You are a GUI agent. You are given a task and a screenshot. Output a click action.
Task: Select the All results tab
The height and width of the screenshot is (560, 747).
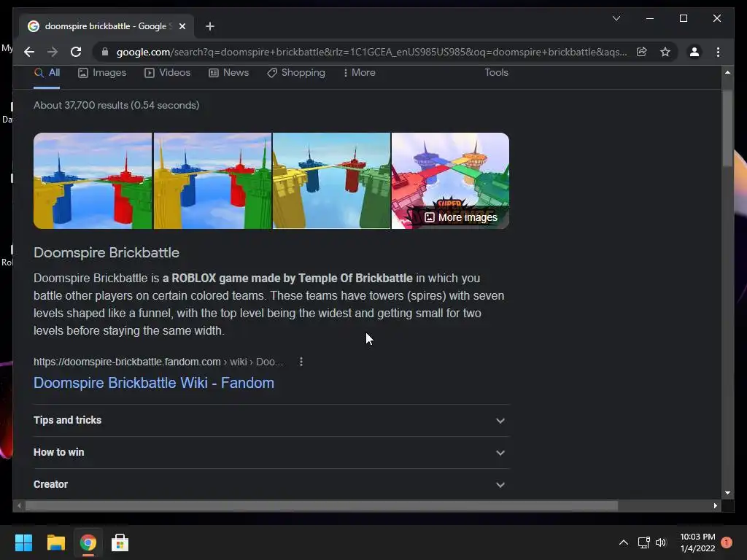[47, 73]
